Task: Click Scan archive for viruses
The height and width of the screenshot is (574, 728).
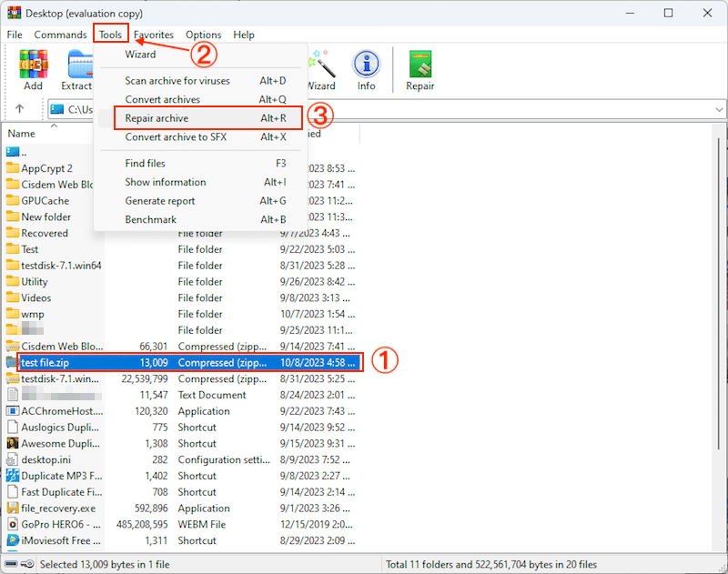Action: (177, 81)
